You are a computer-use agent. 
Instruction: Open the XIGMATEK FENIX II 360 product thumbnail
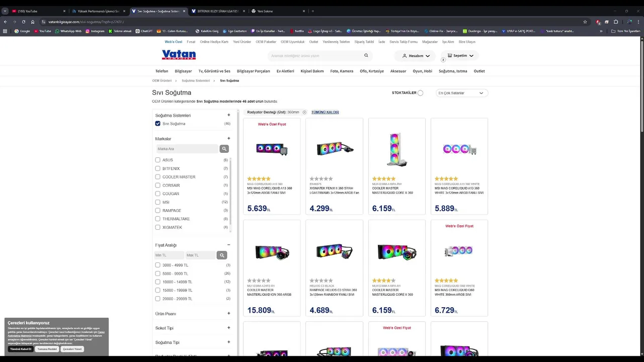click(x=335, y=148)
